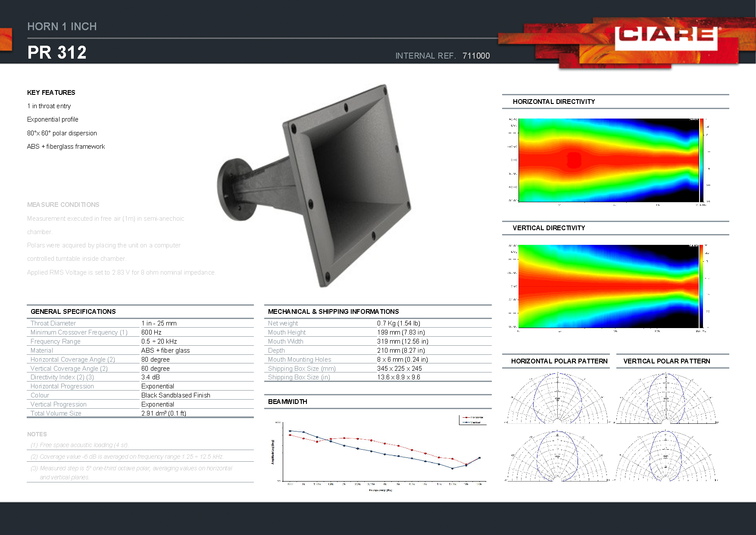
Task: Click the 'Vertical Coverage Angle (2)' label
Action: (x=69, y=369)
